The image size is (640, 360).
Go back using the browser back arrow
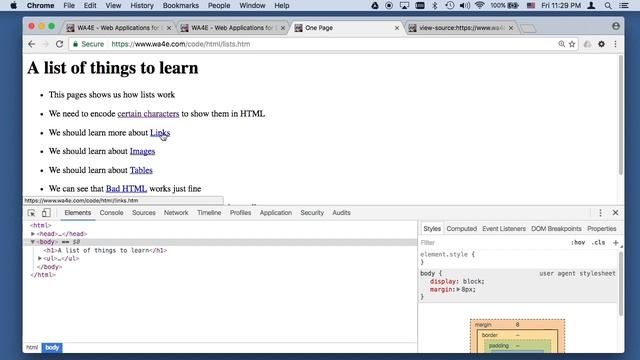click(31, 44)
